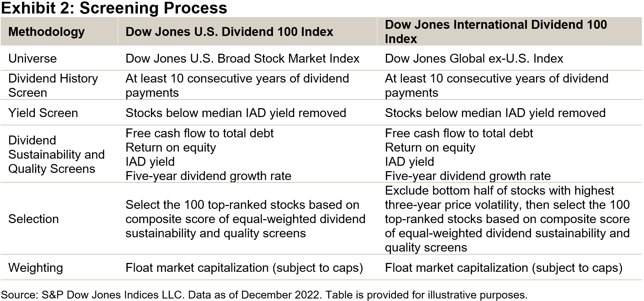Click the "Exclude bottom half of stocks" selection text
This screenshot has height=301, width=644.
[499, 191]
